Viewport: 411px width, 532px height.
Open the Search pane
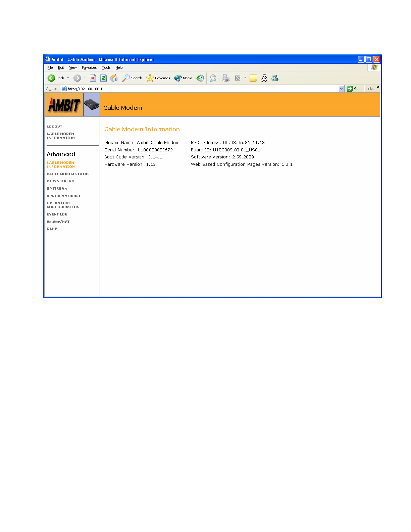[x=132, y=78]
